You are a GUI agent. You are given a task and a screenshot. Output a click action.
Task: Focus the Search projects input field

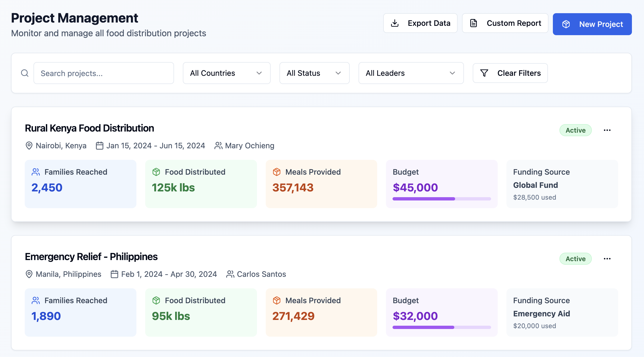103,73
